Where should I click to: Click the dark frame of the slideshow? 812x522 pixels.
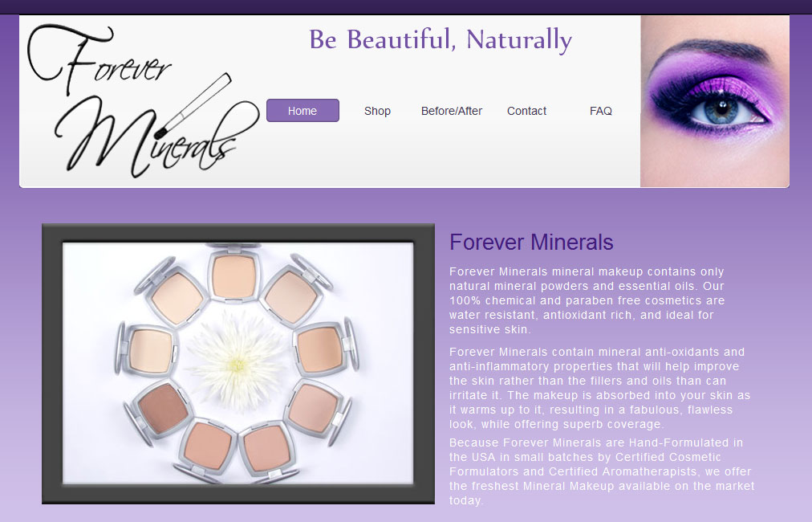(238, 233)
